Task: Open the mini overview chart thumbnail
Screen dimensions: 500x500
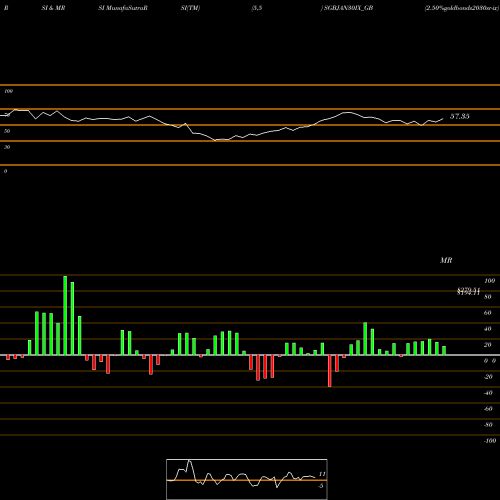Action: 247,479
